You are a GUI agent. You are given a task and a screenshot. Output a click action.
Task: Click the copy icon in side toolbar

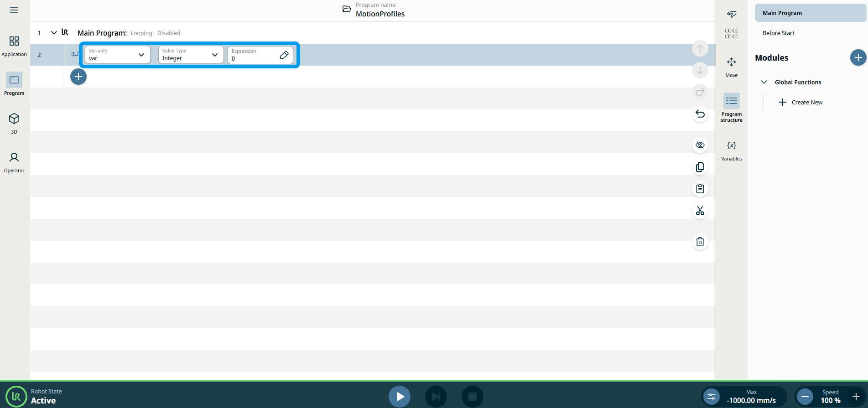(x=700, y=167)
